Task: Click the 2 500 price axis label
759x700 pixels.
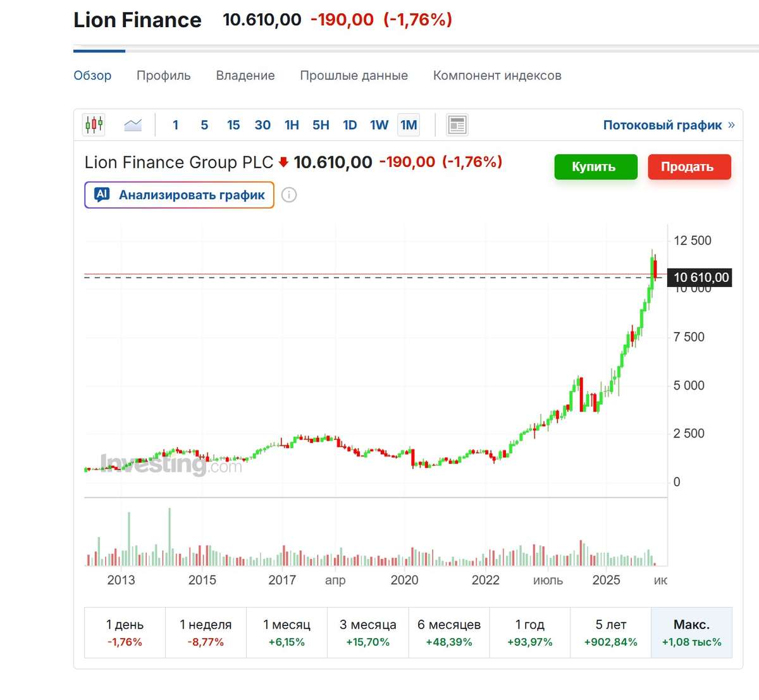Action: [689, 433]
